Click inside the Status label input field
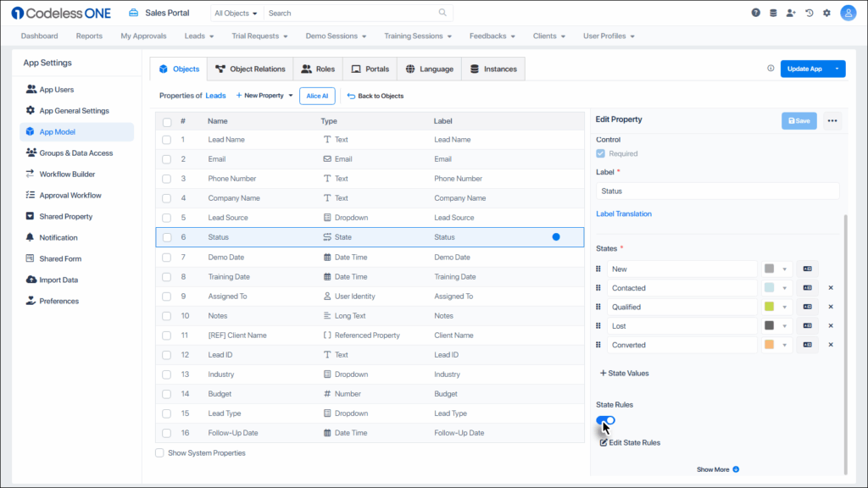 [x=716, y=191]
